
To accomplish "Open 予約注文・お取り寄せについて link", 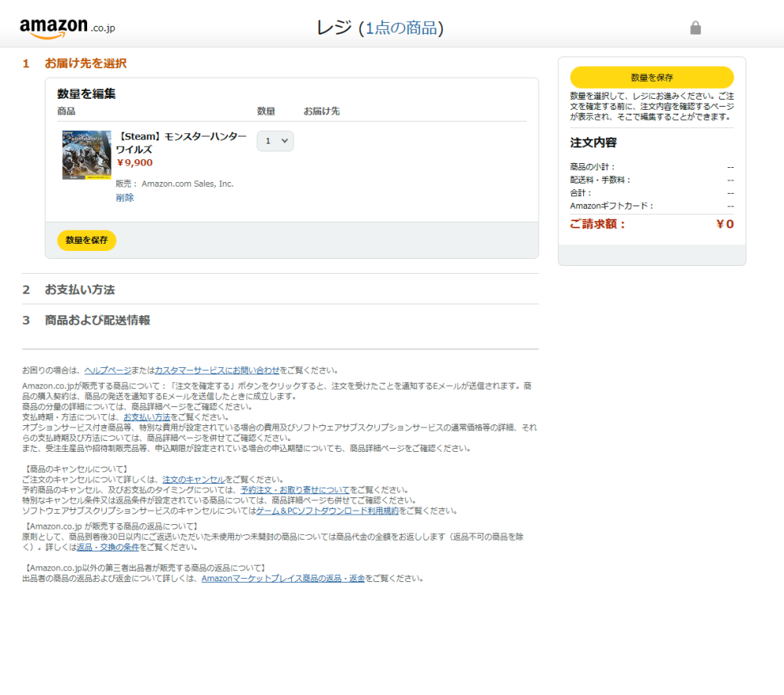I will [294, 489].
